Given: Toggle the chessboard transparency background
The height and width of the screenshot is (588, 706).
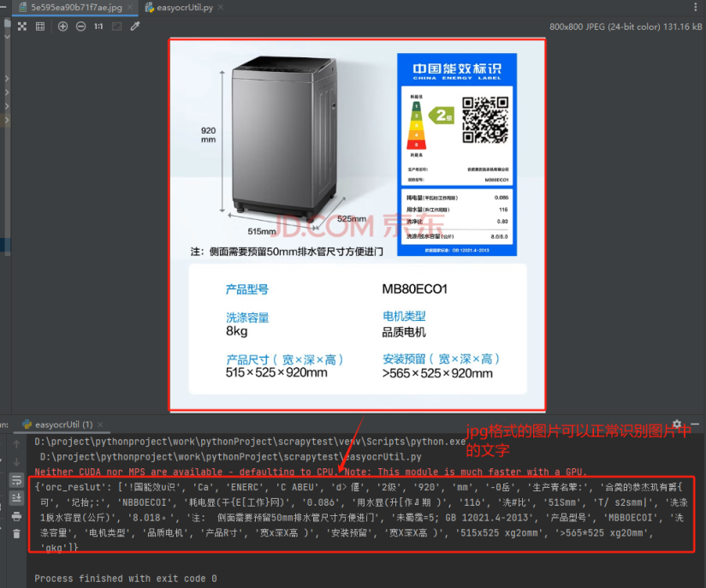Looking at the screenshot, I should point(21,26).
